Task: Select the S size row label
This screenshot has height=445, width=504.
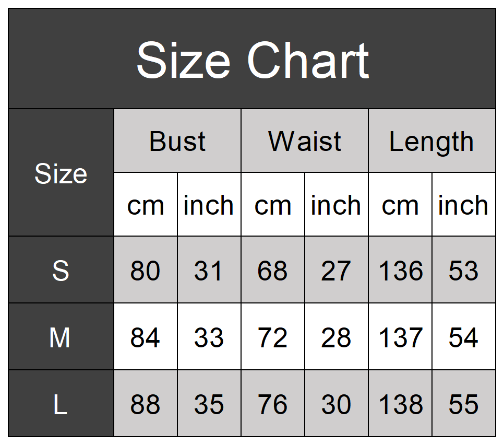Action: click(x=61, y=270)
